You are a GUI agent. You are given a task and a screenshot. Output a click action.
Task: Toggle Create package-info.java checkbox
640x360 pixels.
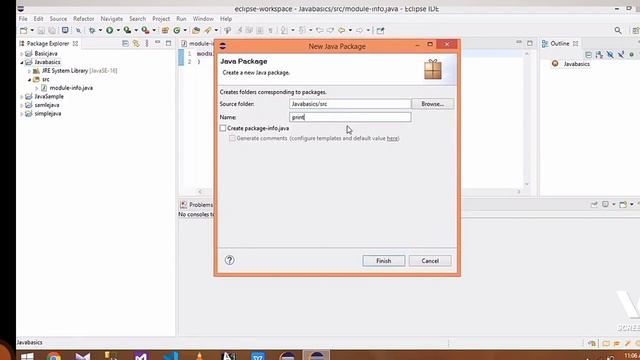(x=223, y=128)
